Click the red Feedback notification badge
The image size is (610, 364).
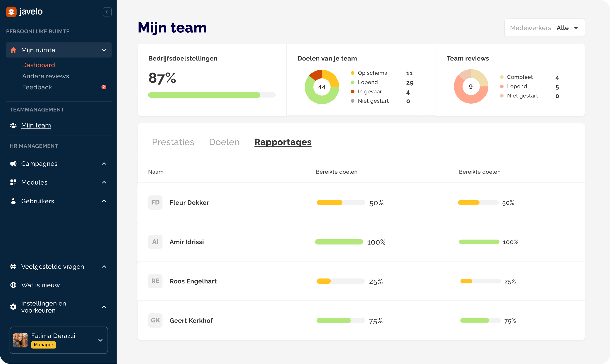104,87
